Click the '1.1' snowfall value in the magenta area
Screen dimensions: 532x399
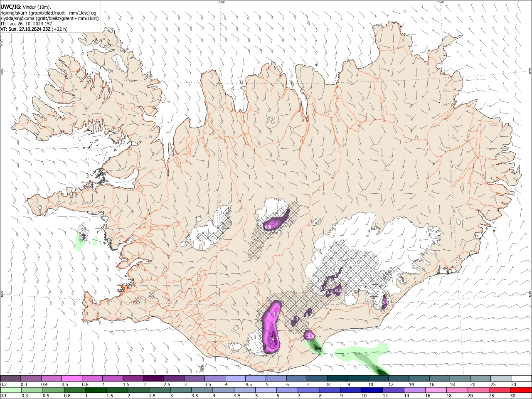click(x=276, y=314)
